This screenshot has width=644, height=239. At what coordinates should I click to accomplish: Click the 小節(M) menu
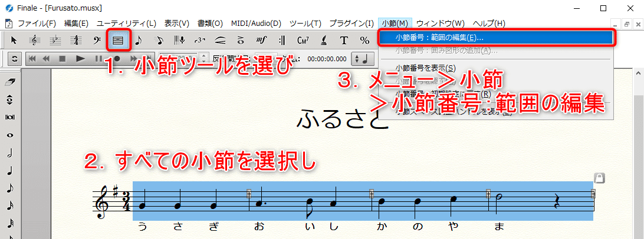(x=395, y=24)
